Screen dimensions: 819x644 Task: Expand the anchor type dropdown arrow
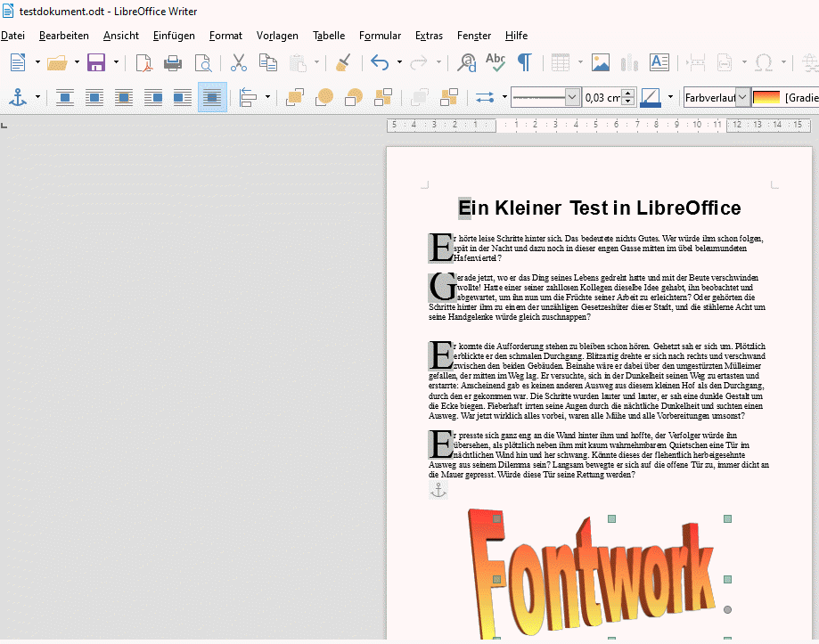pyautogui.click(x=37, y=98)
